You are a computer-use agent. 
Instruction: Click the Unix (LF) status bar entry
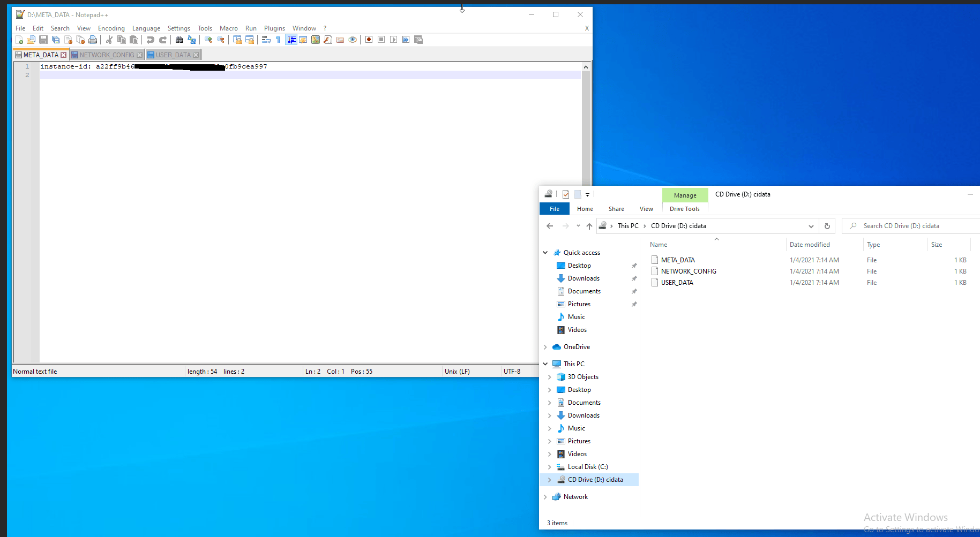tap(457, 372)
